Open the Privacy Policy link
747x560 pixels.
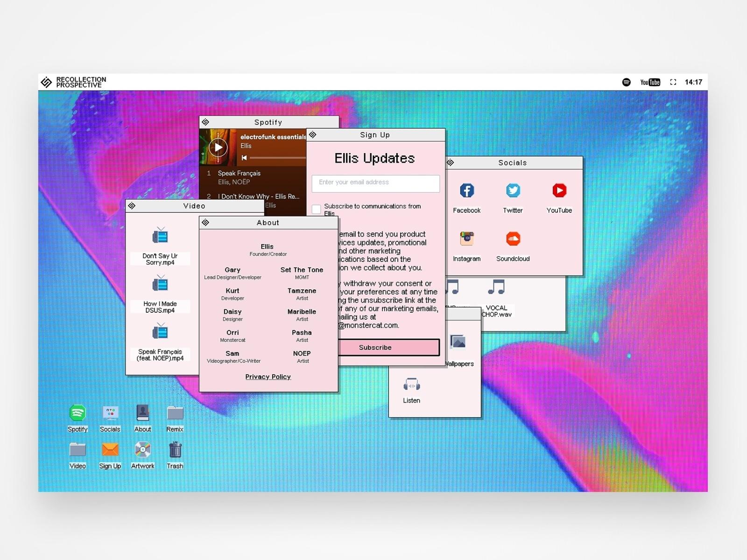pyautogui.click(x=268, y=377)
